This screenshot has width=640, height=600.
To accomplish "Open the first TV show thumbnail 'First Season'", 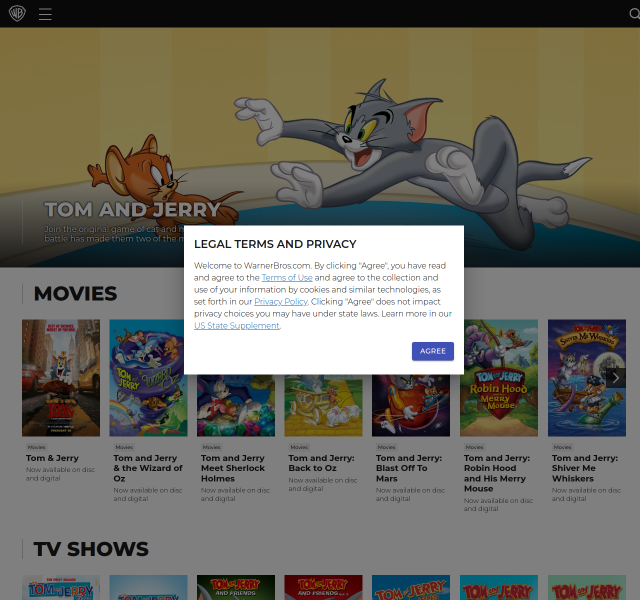I will [61, 588].
